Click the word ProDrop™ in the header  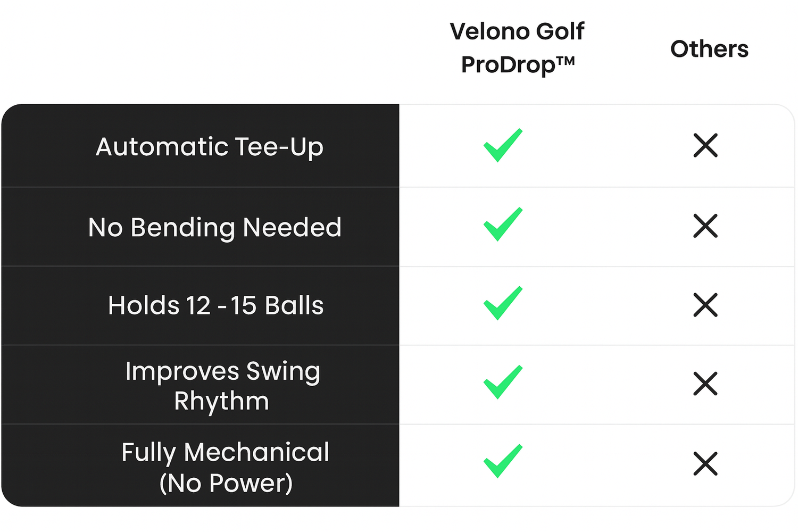point(518,65)
